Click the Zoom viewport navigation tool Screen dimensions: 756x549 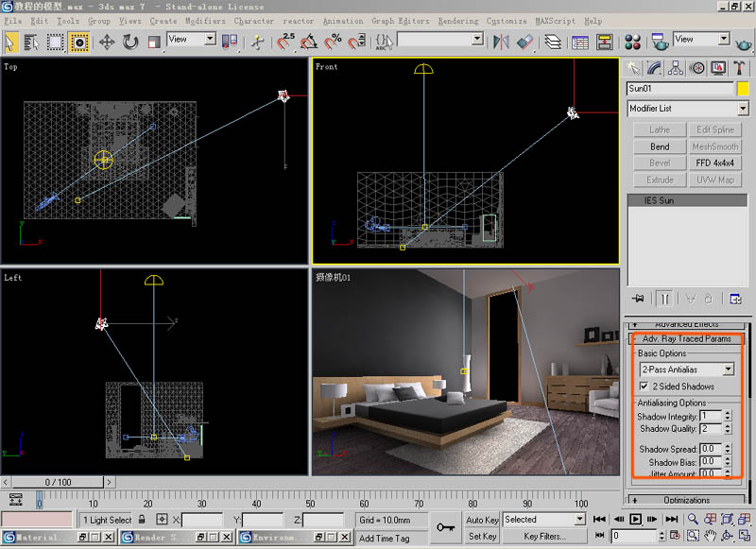click(693, 519)
